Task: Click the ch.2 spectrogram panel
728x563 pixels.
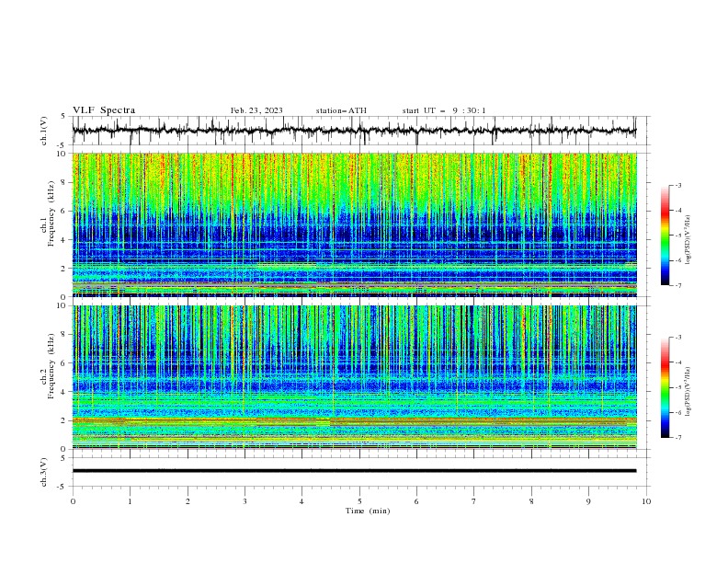Action: tap(354, 377)
